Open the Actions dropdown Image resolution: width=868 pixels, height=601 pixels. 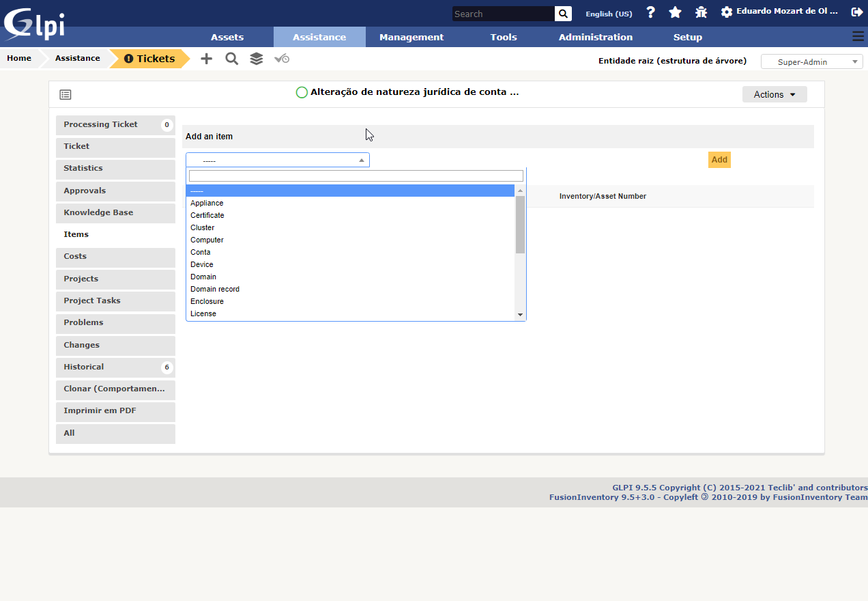coord(775,94)
